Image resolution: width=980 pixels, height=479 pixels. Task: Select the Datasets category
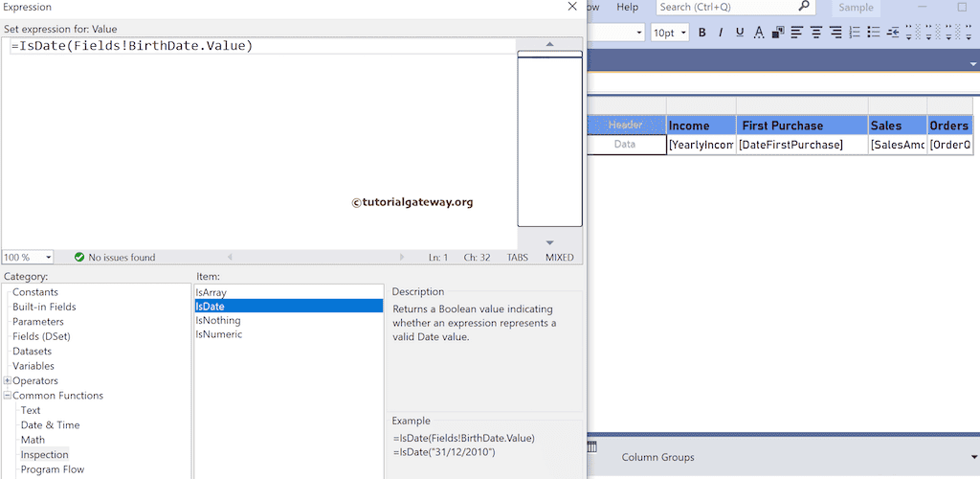(32, 352)
